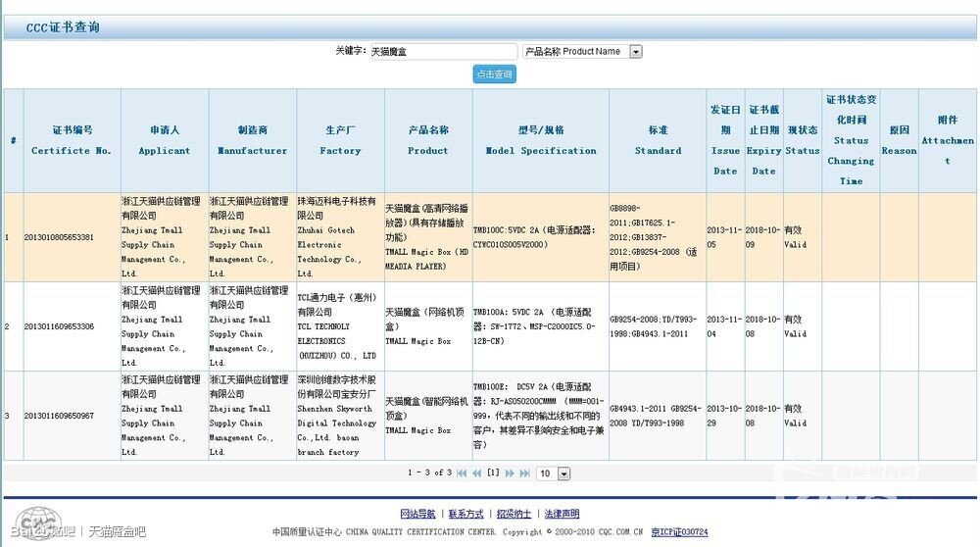Open the 网站导航 footer link

(x=417, y=514)
